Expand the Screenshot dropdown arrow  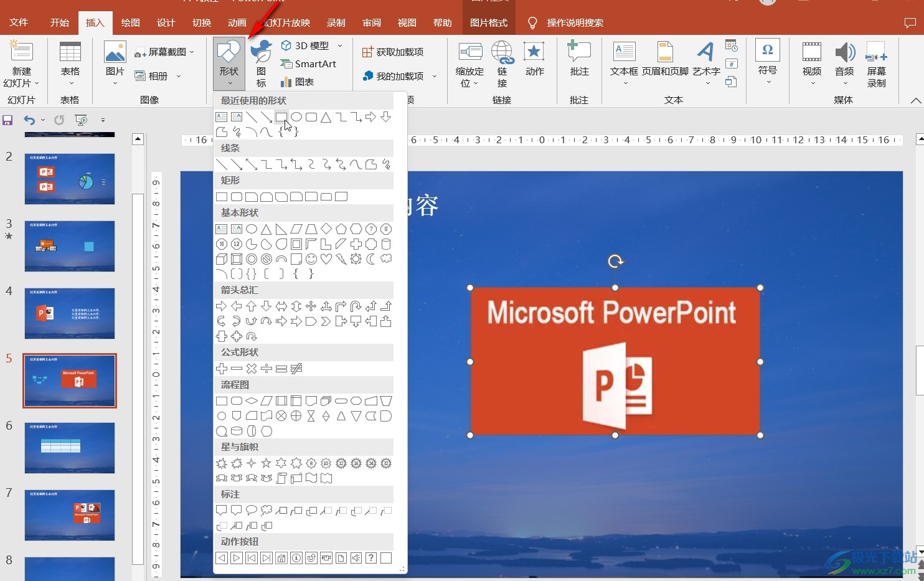pyautogui.click(x=192, y=52)
